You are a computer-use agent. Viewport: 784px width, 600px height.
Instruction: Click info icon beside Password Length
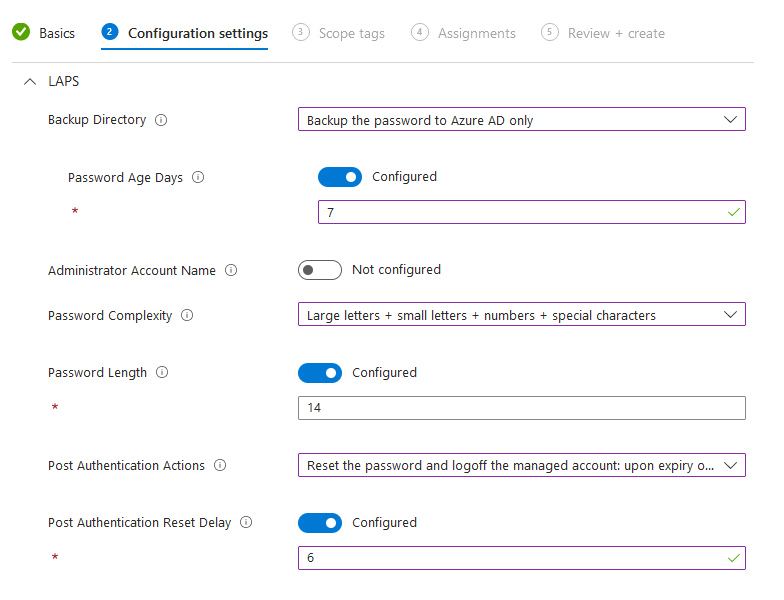[x=162, y=373]
